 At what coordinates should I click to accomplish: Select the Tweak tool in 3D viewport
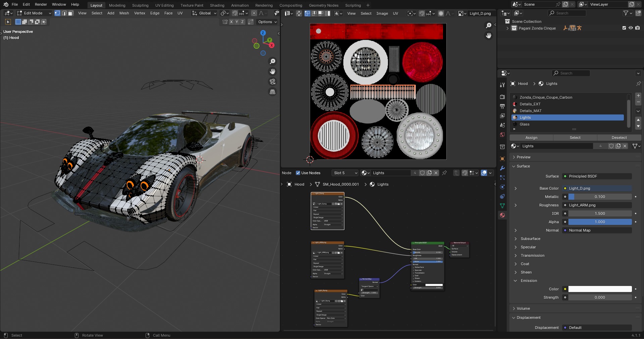pos(8,22)
